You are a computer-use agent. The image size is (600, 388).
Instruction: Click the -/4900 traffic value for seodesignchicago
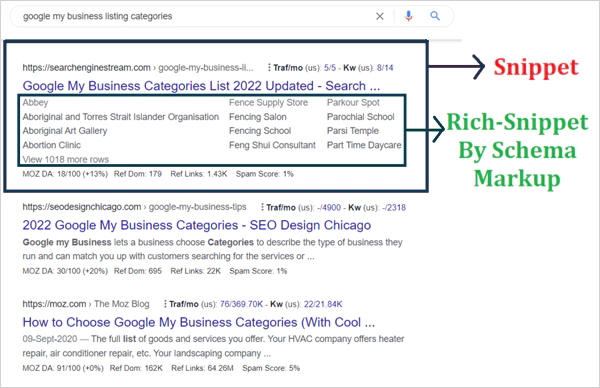click(329, 207)
